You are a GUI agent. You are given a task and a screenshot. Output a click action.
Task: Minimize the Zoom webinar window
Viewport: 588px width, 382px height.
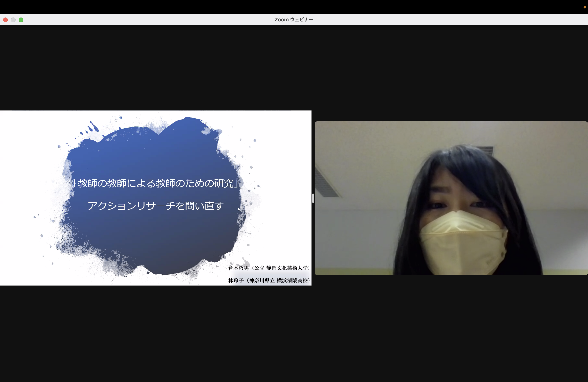pyautogui.click(x=13, y=20)
